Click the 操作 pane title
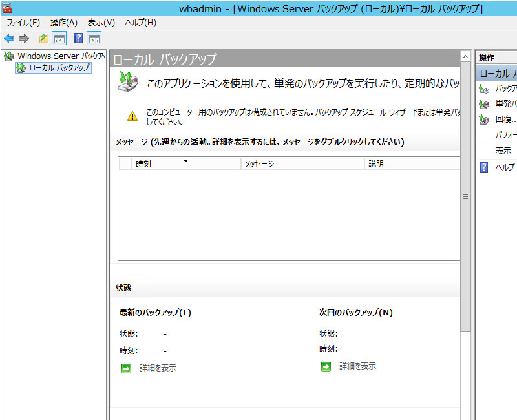This screenshot has width=517, height=420. 487,58
